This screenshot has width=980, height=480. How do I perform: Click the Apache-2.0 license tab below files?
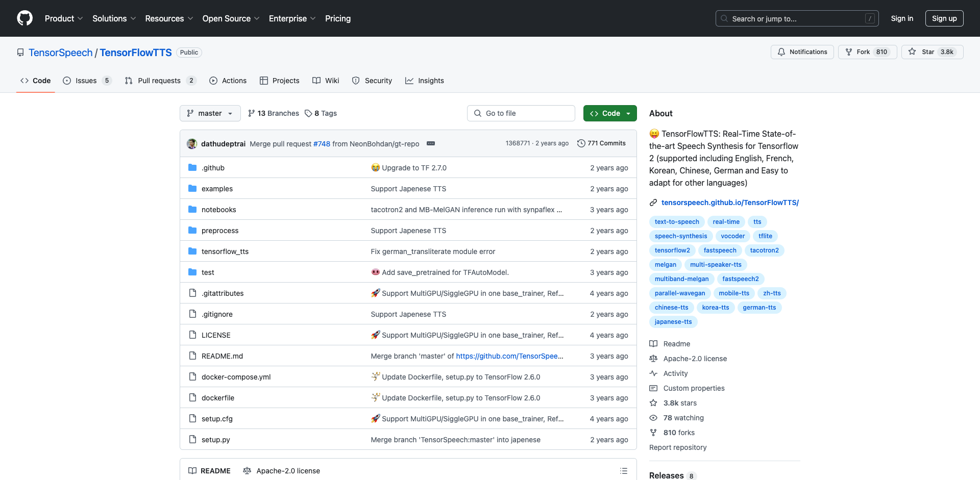point(282,471)
